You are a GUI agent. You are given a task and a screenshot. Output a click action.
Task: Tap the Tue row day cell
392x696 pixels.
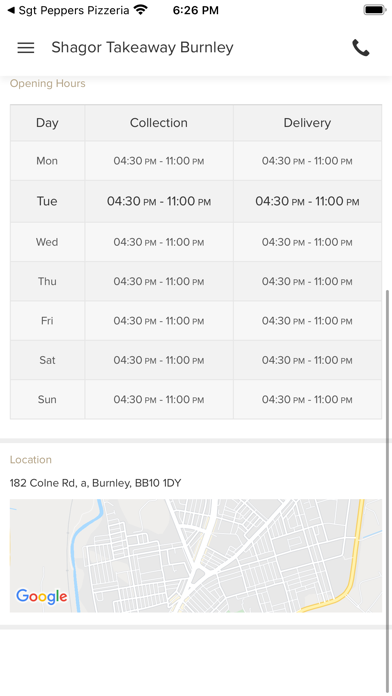[x=47, y=202]
